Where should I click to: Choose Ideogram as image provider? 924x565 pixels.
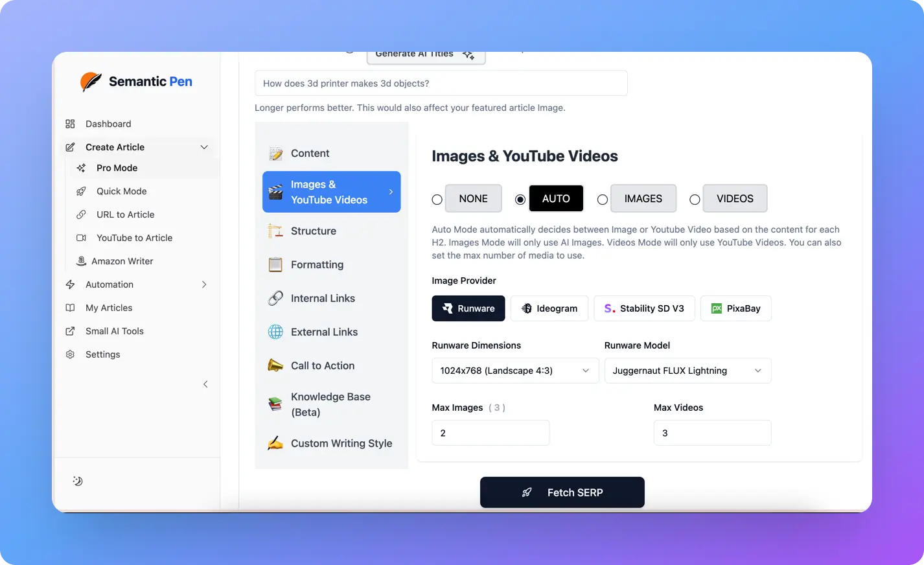click(549, 308)
